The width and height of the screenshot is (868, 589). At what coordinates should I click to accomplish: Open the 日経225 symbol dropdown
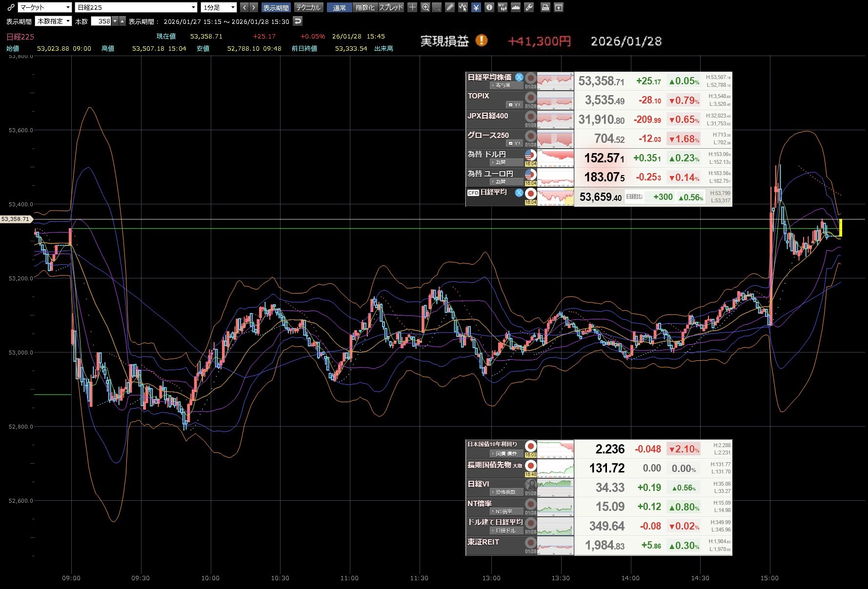point(136,7)
